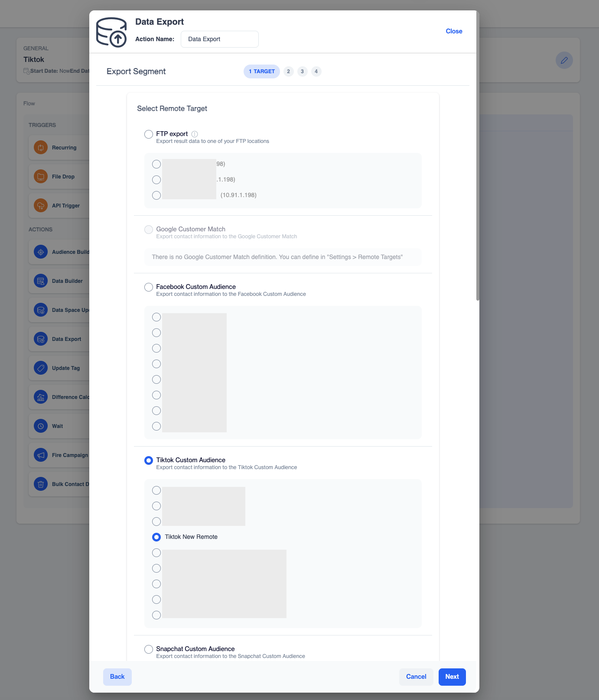Click the Data Export sidebar action icon

point(41,339)
